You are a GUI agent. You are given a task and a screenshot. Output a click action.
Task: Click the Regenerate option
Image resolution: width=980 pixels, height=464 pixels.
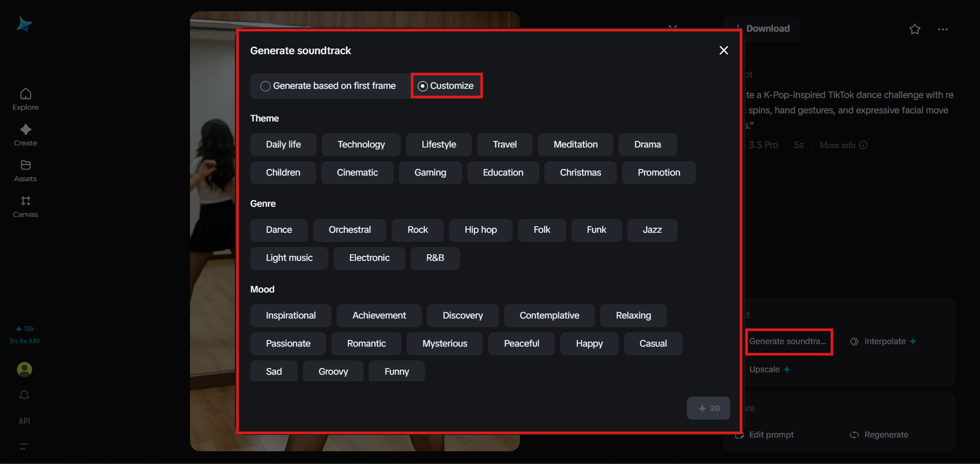point(879,435)
